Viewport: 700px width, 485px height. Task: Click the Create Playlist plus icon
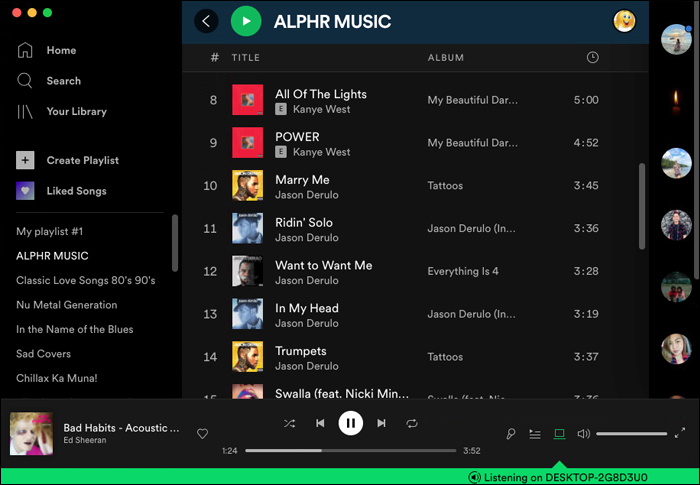click(x=25, y=160)
